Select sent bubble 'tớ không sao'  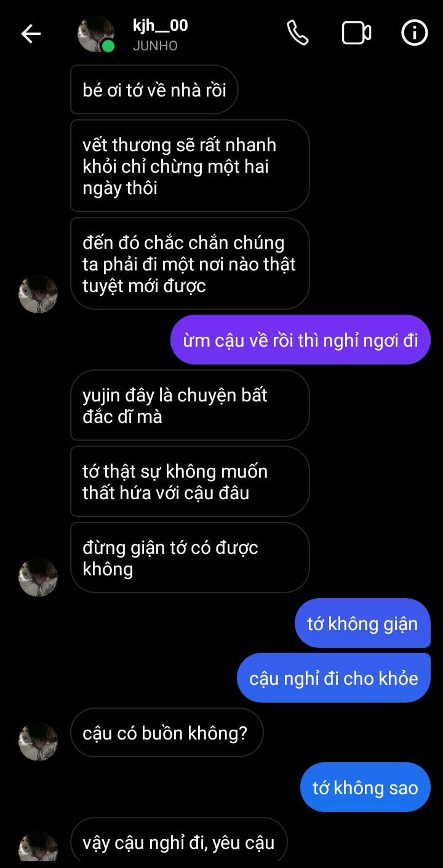[365, 787]
